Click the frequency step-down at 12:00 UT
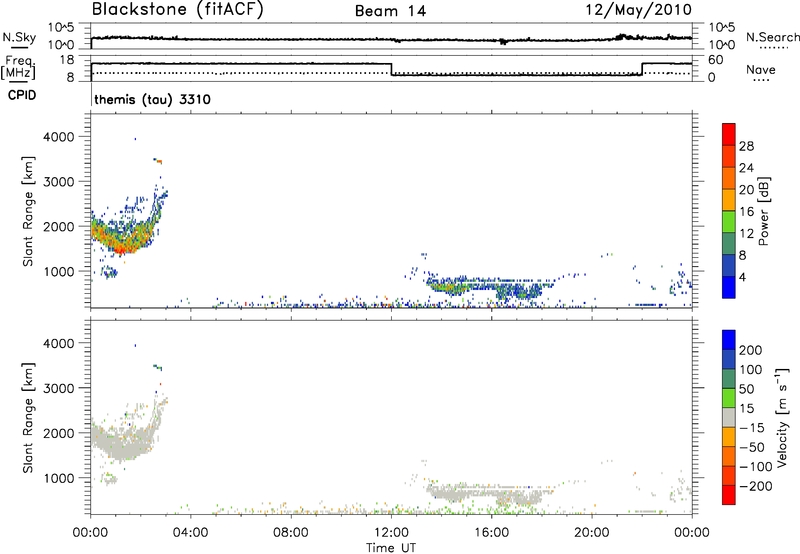Screen dimensions: 800x554 coord(391,69)
